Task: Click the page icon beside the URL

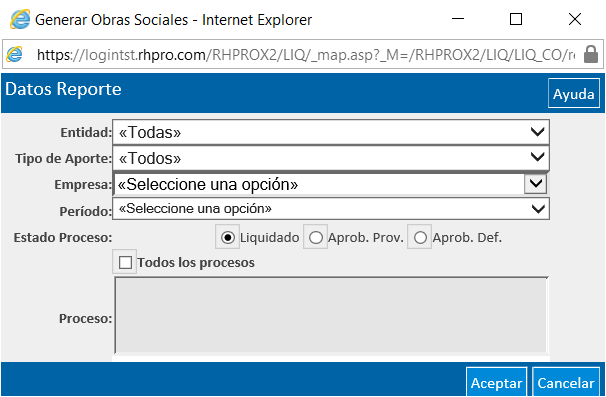Action: 15,54
